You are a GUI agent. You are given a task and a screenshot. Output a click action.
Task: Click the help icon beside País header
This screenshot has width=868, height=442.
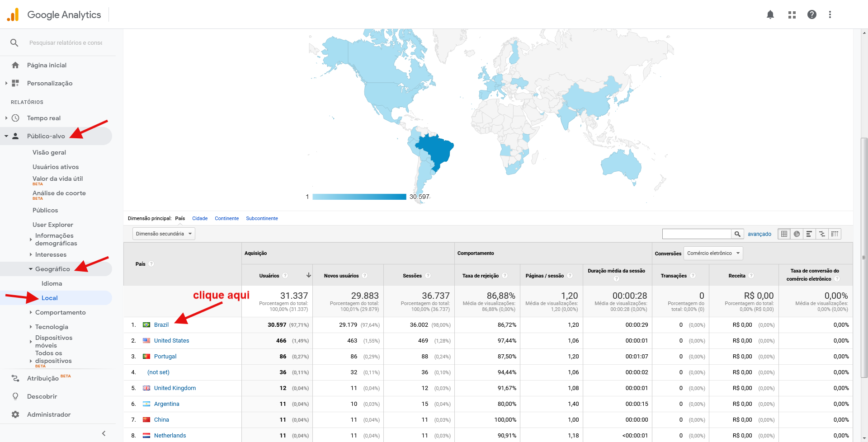[x=151, y=264]
